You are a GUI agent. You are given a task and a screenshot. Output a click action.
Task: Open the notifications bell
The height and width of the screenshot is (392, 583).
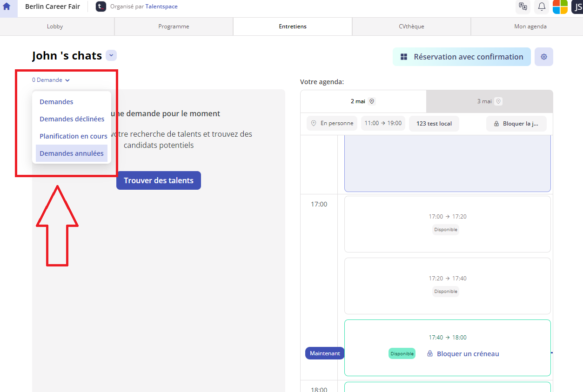(x=542, y=7)
